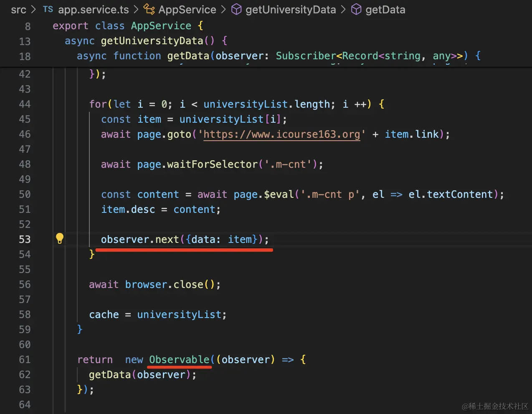
Task: Click cache variable on line 58
Action: [104, 315]
